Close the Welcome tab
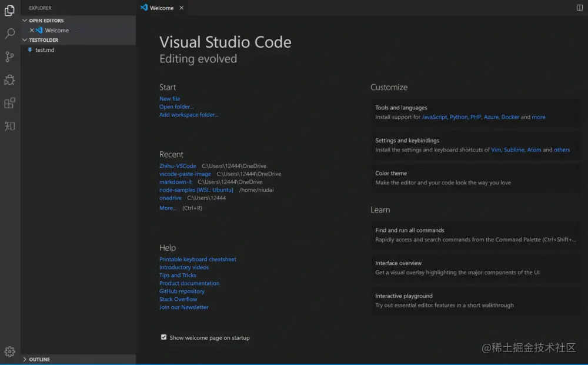The height and width of the screenshot is (365, 588). [x=182, y=8]
